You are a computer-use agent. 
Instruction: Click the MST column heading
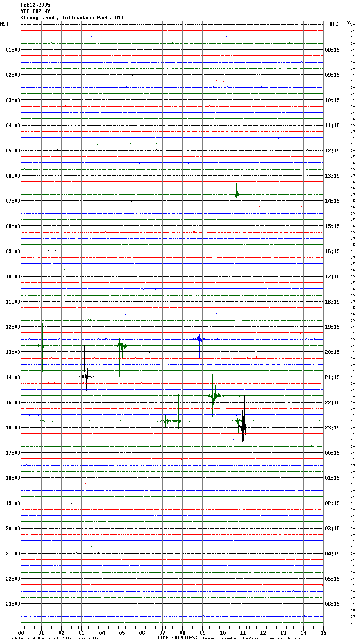pos(4,24)
